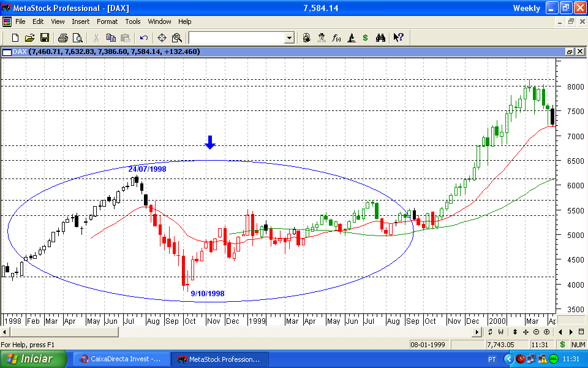The height and width of the screenshot is (368, 588).
Task: Click the binoculars search icon
Action: coord(380,37)
